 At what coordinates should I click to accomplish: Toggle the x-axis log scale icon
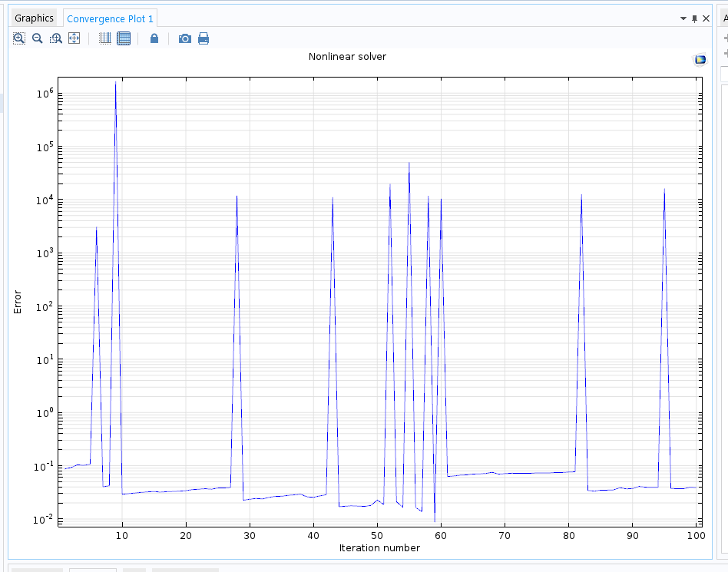[x=105, y=38]
